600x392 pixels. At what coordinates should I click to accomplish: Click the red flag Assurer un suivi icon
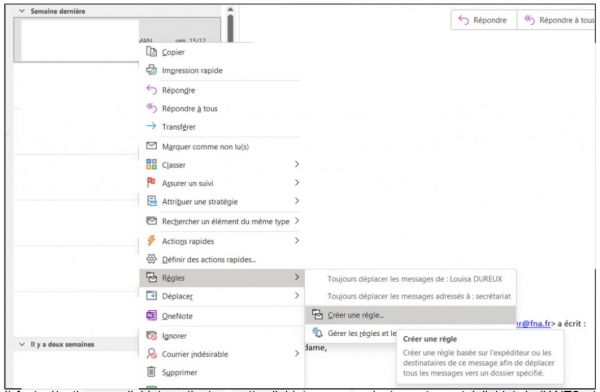[x=152, y=182]
